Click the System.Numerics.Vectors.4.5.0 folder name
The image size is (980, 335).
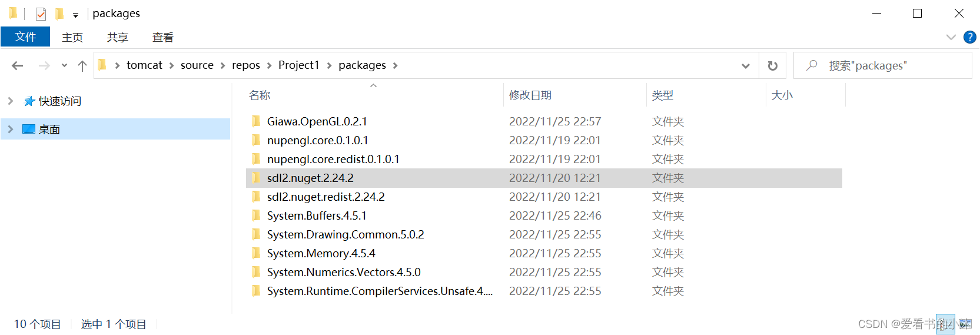[344, 272]
